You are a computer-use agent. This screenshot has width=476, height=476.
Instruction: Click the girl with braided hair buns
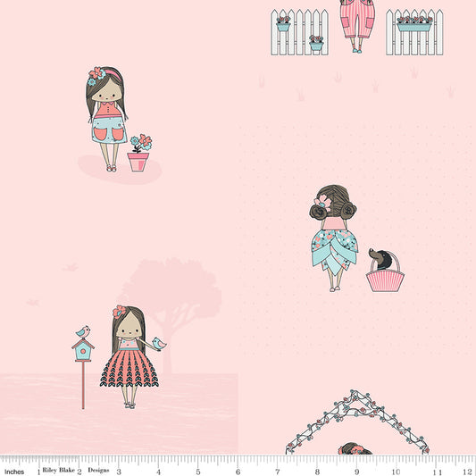pyautogui.click(x=333, y=238)
